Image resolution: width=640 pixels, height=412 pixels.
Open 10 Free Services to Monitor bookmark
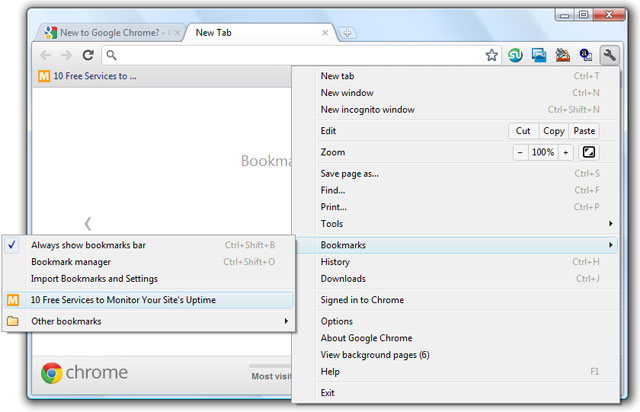coord(148,300)
